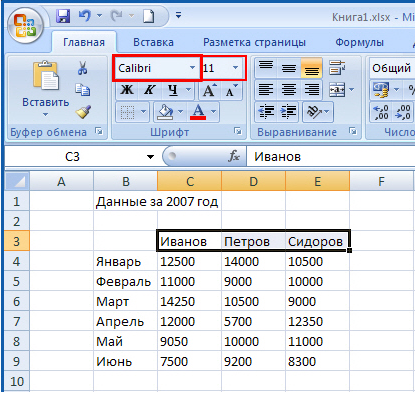Viewport: 415px width, 394px height.
Task: Align text to middle of cell
Action: pos(289,68)
